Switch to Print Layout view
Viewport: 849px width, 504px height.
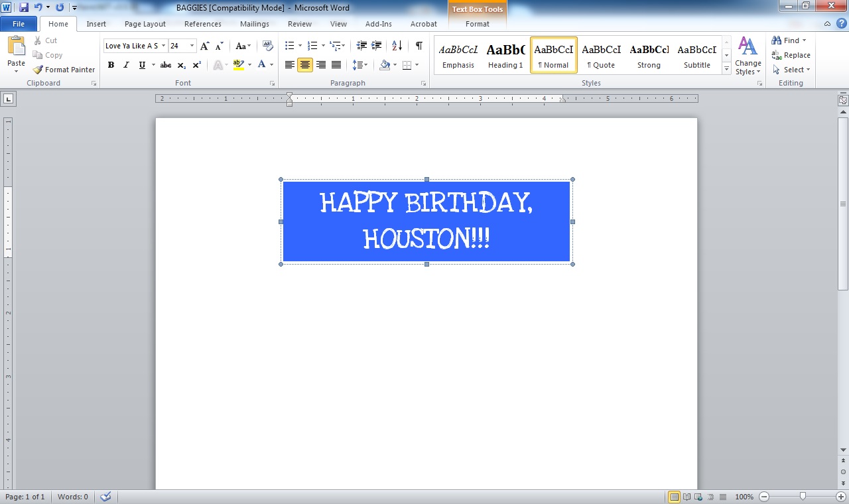[x=675, y=497]
